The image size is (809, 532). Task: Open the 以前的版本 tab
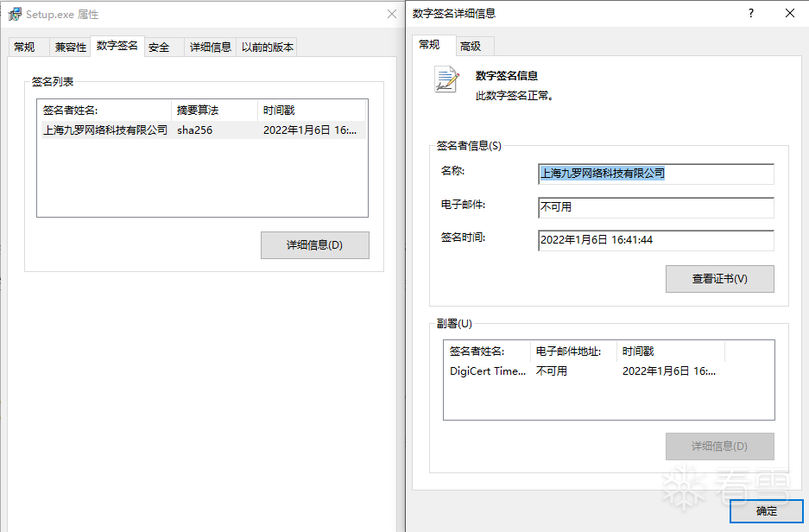(x=268, y=47)
